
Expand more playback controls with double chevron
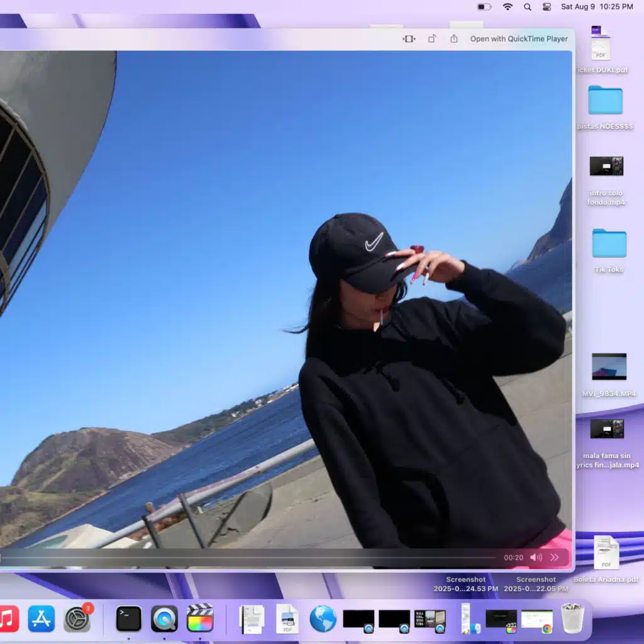(x=555, y=557)
